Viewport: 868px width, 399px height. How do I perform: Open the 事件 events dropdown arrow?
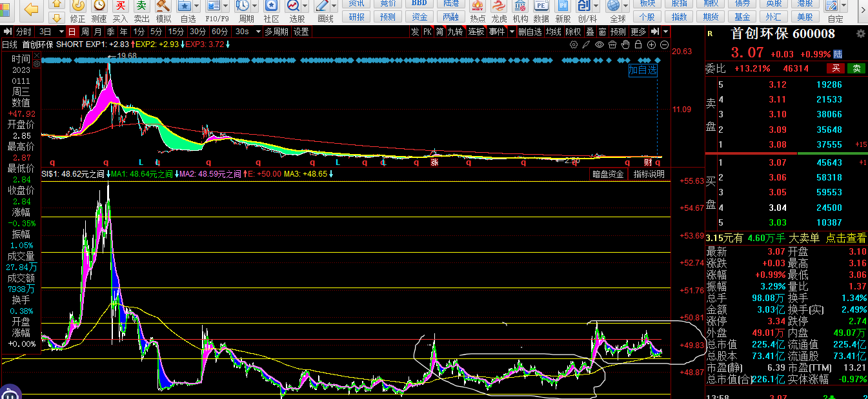pos(512,32)
